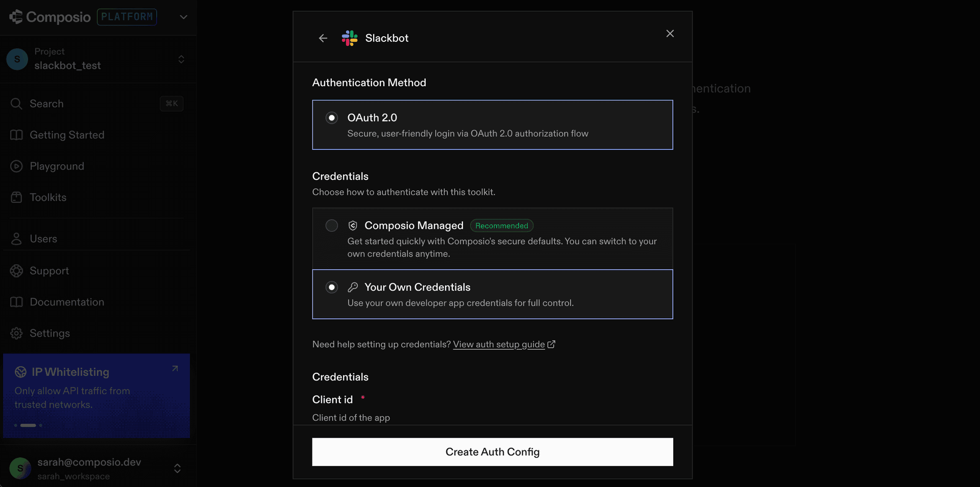
Task: Click the carousel indicator on IP Whitelisting card
Action: coord(28,425)
